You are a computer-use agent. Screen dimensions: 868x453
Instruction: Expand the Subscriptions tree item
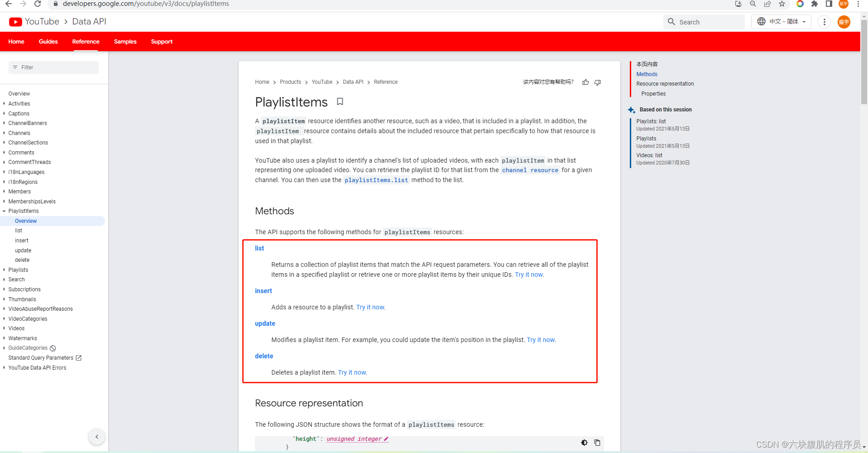click(4, 289)
